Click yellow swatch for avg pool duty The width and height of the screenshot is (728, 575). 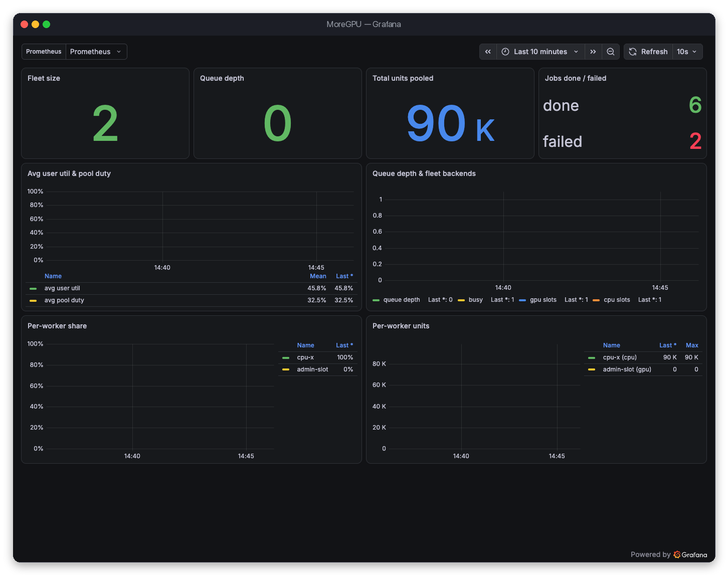[33, 301]
